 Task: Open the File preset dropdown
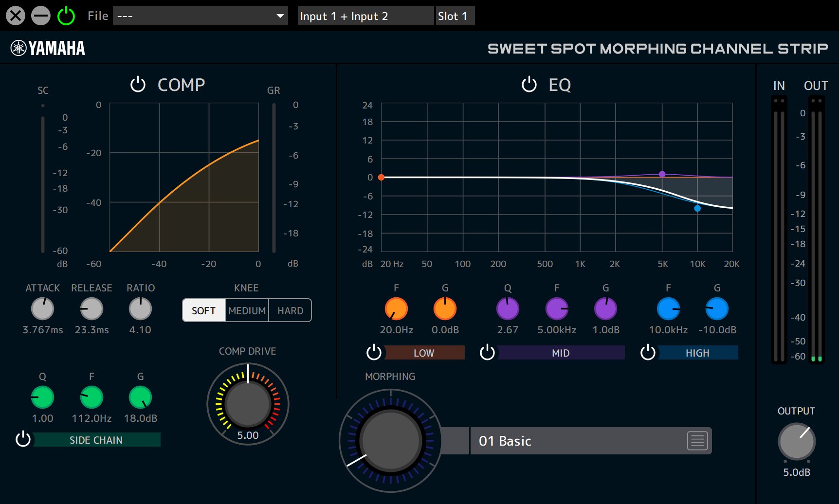[x=200, y=16]
